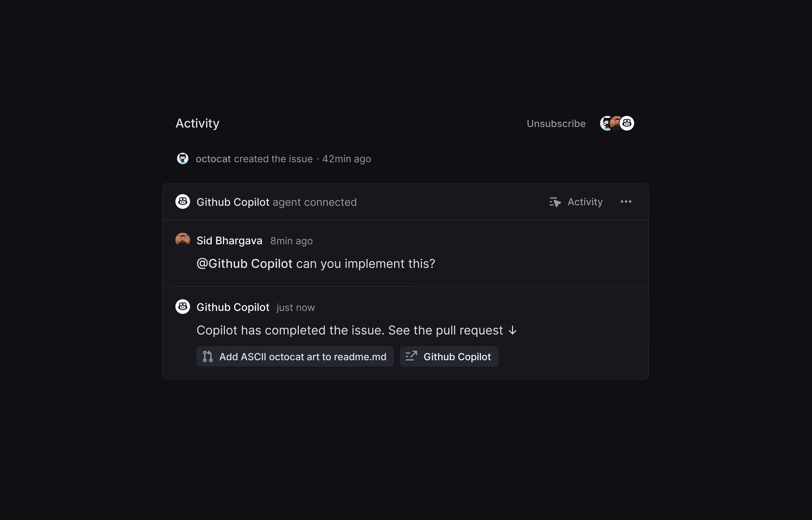
Task: Open pull request 'Add ASCII octocat art to readme.md'
Action: pos(294,356)
